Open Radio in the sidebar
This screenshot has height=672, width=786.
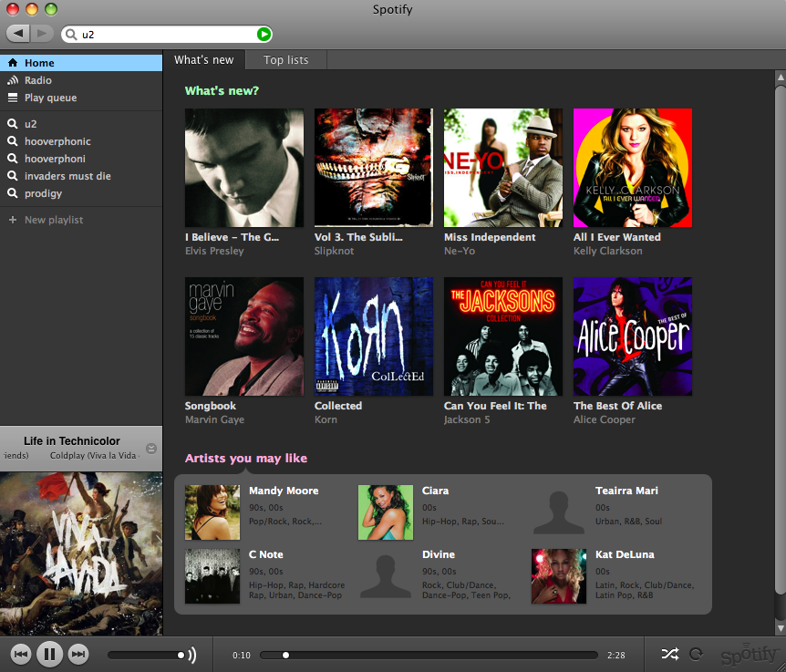click(x=81, y=80)
